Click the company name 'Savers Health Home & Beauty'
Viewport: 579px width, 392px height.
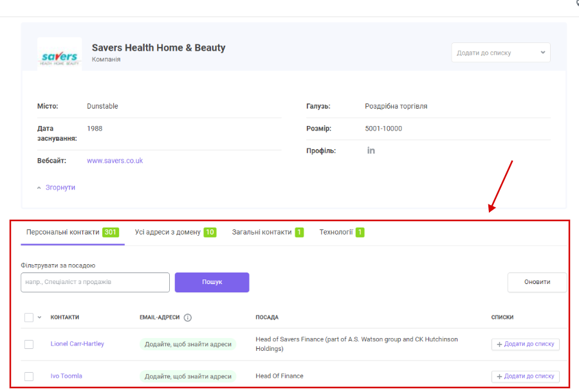(158, 48)
